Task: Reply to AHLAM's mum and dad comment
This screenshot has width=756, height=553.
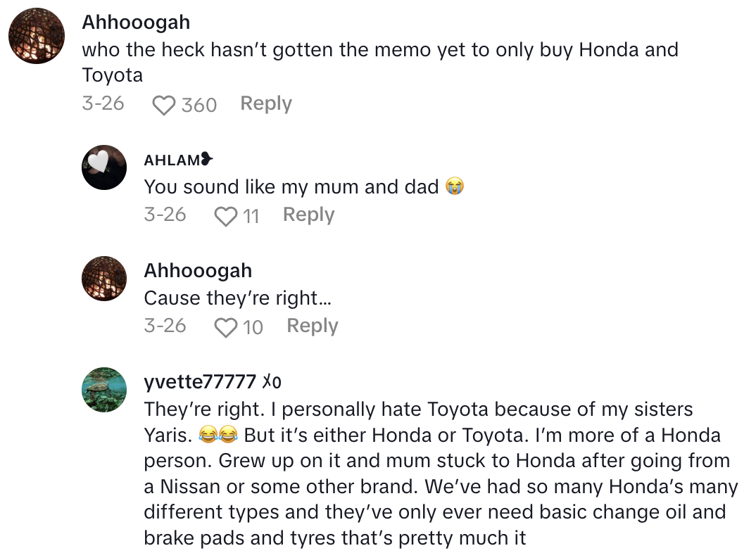Action: tap(308, 215)
